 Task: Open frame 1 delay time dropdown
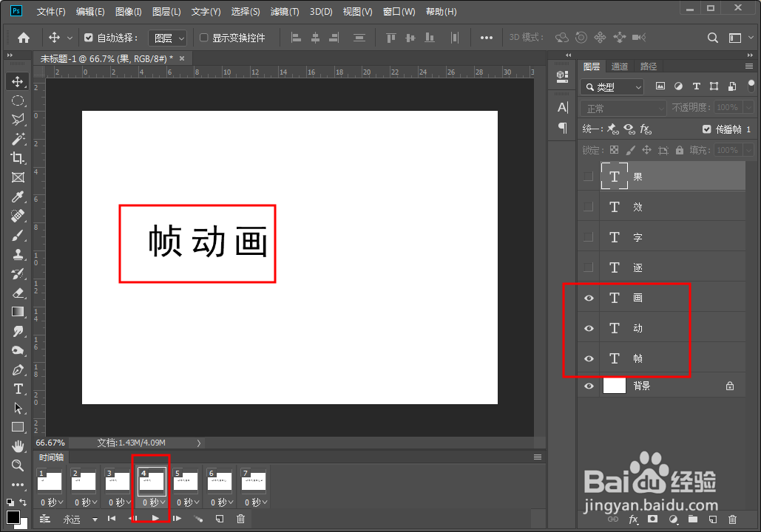pyautogui.click(x=52, y=502)
